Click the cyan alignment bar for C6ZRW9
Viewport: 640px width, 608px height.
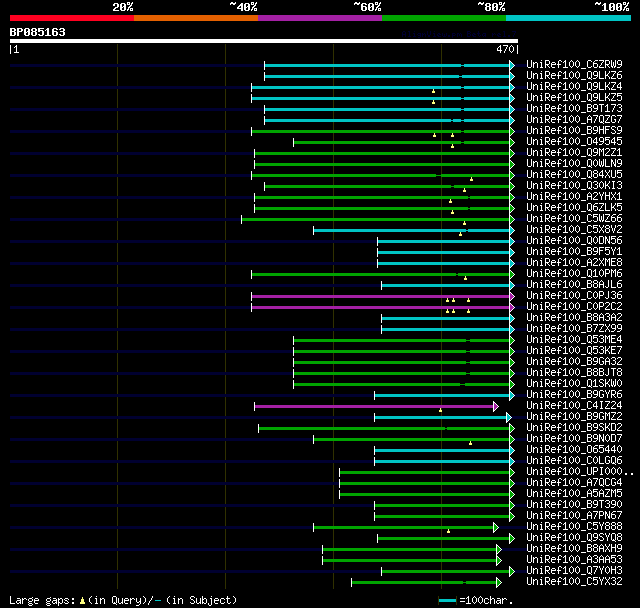point(387,65)
